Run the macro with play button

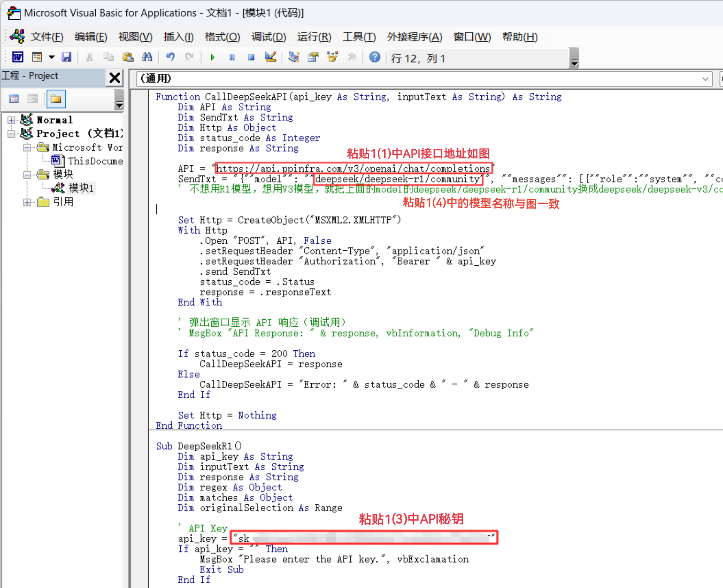pos(213,57)
